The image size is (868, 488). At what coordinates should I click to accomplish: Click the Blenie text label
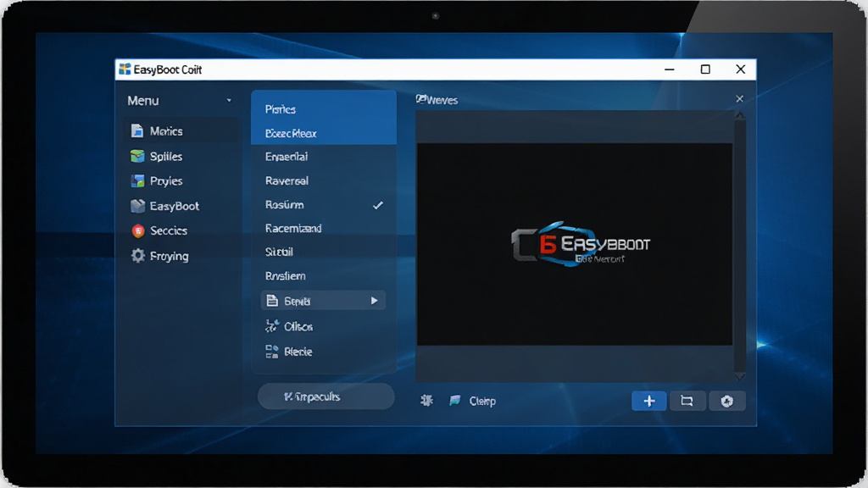pyautogui.click(x=298, y=352)
